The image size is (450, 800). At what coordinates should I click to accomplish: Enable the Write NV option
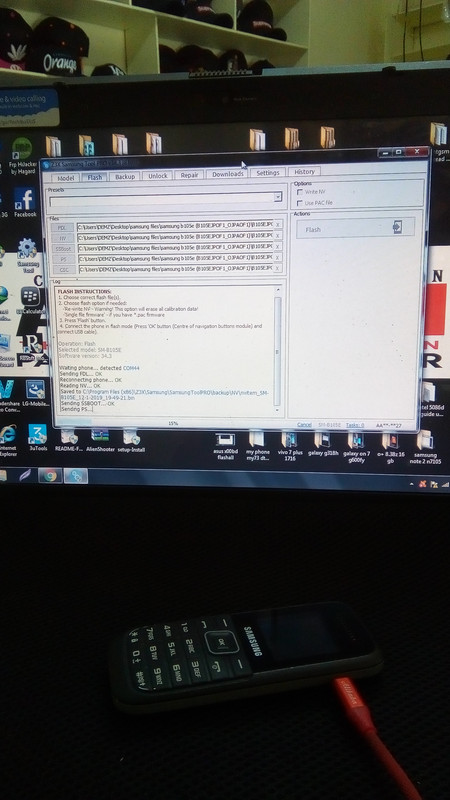pyautogui.click(x=299, y=192)
